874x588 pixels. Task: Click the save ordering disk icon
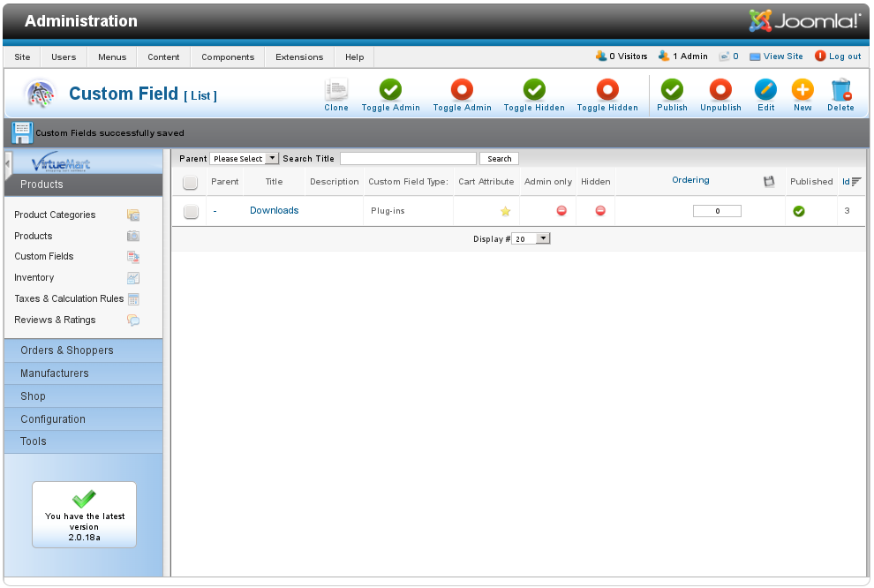point(769,181)
